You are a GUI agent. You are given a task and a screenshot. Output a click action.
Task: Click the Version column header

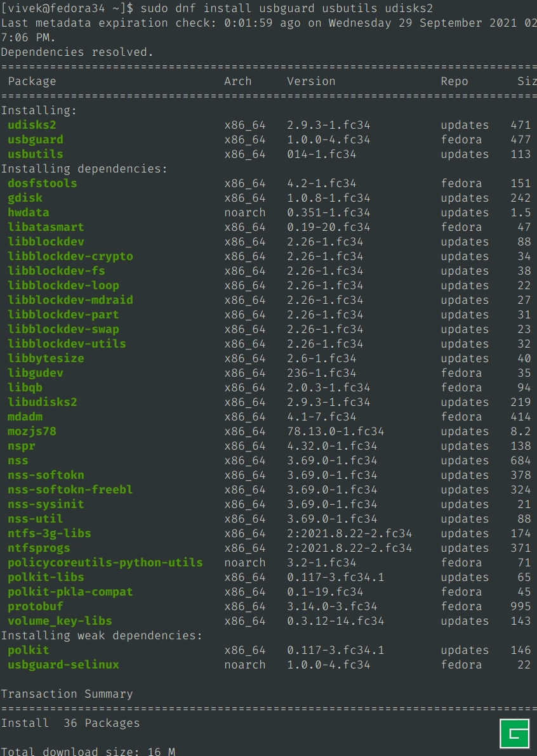pos(311,81)
